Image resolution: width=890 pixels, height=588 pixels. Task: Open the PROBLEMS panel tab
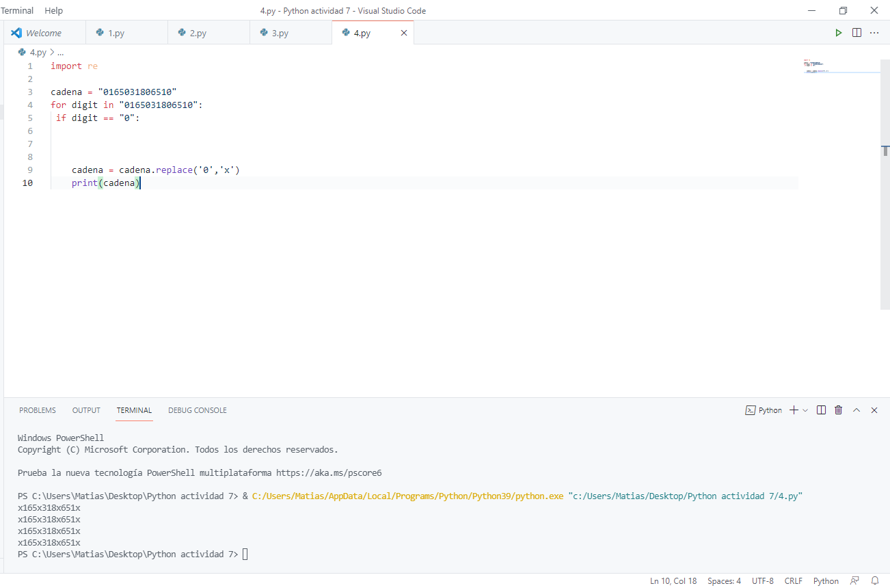tap(38, 410)
